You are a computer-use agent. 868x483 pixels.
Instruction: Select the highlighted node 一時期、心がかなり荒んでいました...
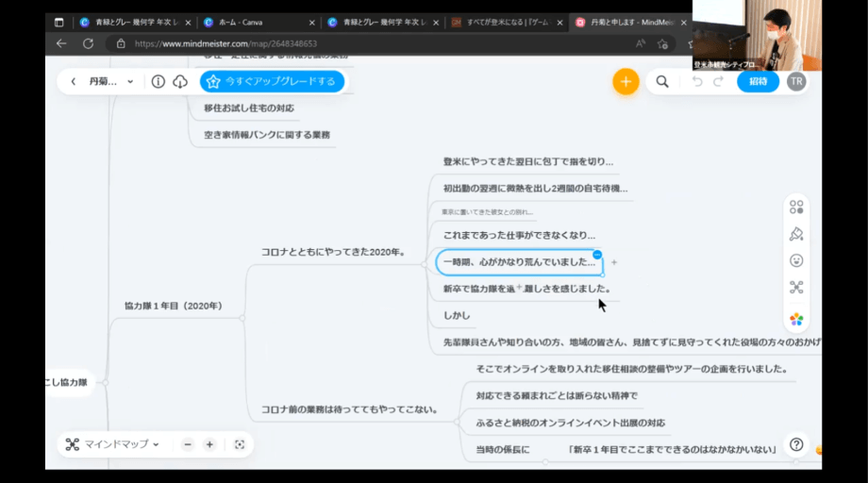coord(519,262)
